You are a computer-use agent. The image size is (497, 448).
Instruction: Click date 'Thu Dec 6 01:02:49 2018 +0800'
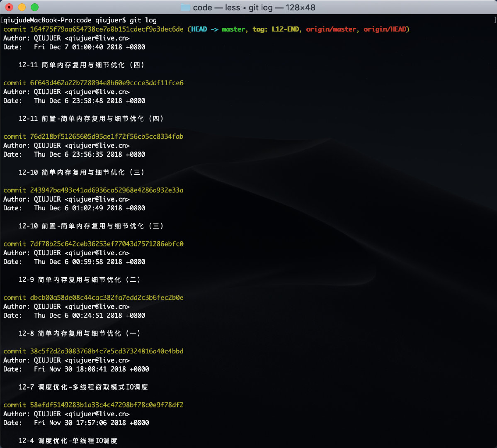pos(90,208)
